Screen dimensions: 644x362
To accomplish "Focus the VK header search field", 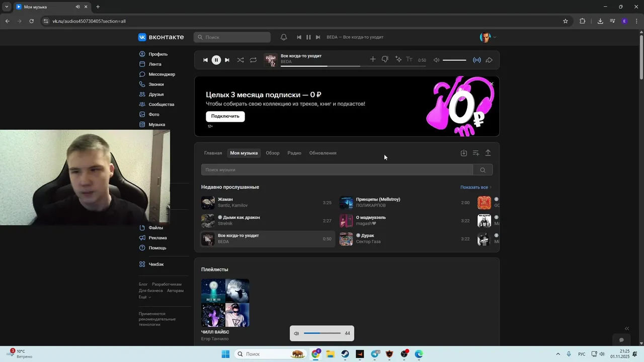I will pyautogui.click(x=232, y=37).
